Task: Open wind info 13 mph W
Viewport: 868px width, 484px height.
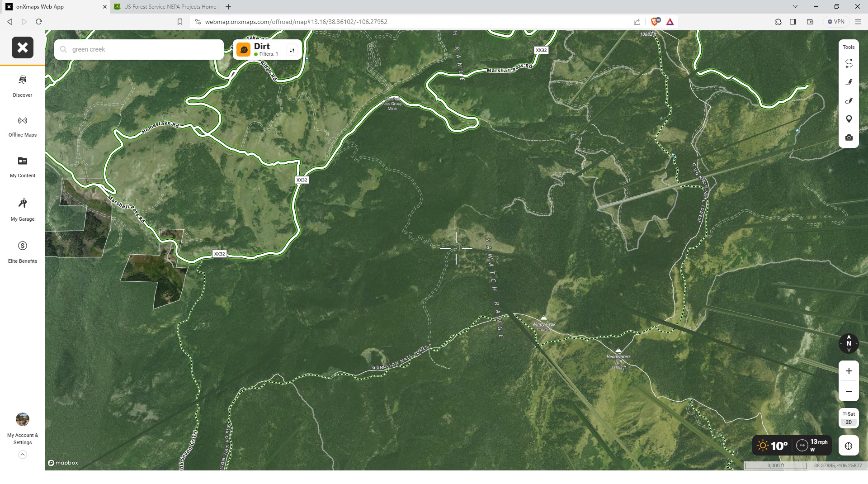Action: [x=812, y=446]
